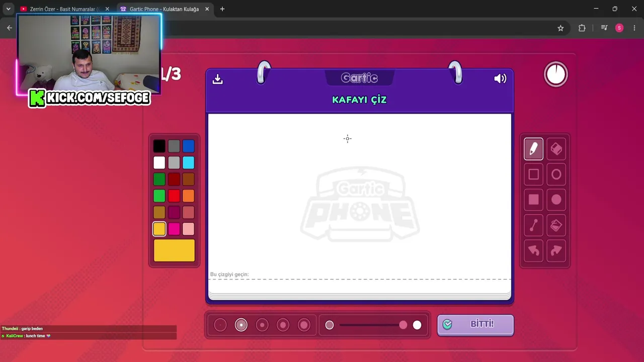644x362 pixels.
Task: Mute game sound with speaker icon
Action: pos(500,78)
